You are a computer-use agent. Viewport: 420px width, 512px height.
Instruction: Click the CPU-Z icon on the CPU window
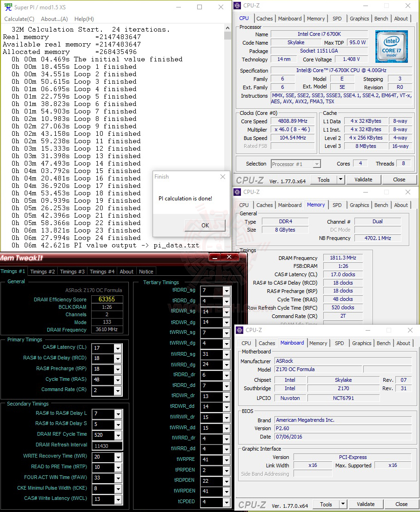pos(238,5)
